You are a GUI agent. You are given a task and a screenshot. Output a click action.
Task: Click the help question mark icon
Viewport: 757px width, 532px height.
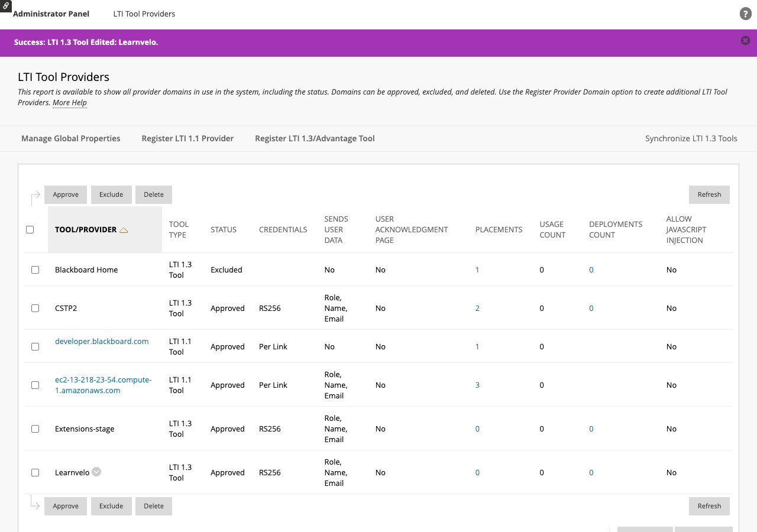(745, 14)
